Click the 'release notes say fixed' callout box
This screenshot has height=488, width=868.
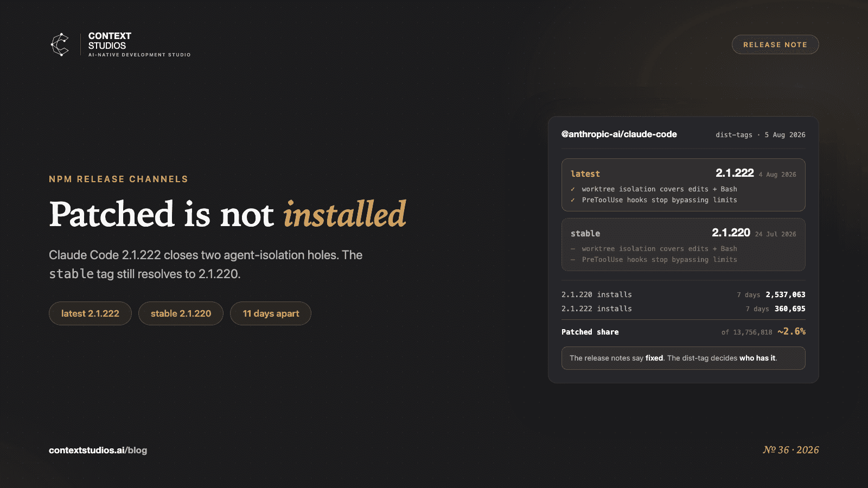[684, 358]
